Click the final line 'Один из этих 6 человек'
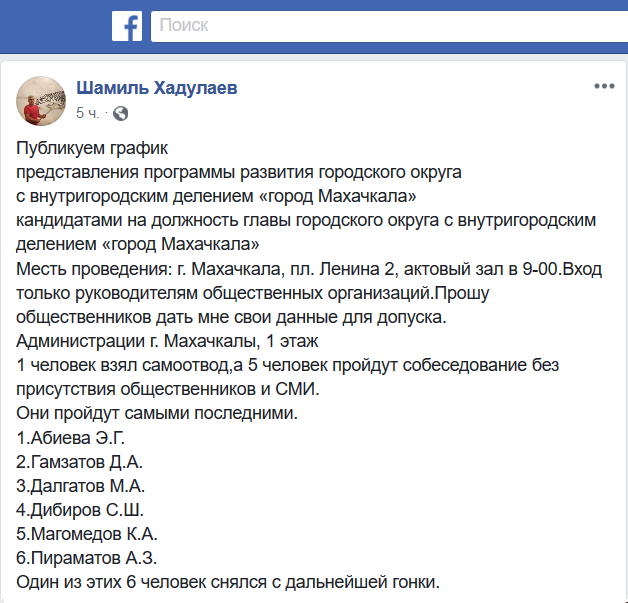 228,583
